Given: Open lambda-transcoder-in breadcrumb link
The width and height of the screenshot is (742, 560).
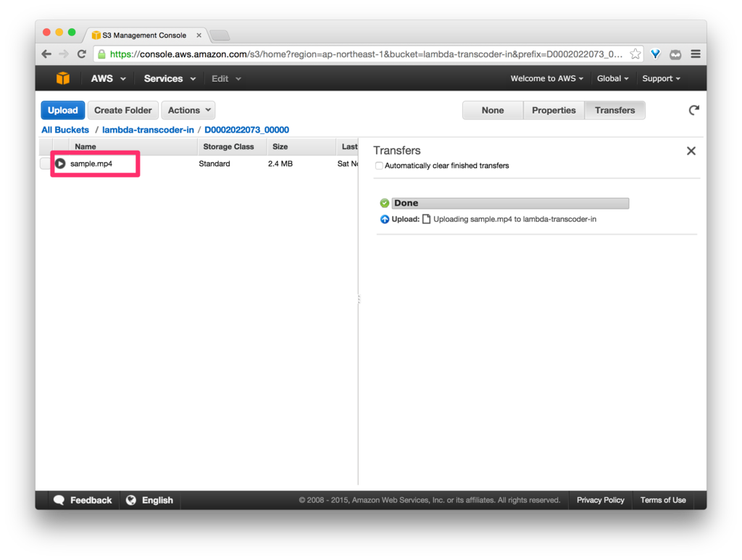Looking at the screenshot, I should click(x=148, y=130).
